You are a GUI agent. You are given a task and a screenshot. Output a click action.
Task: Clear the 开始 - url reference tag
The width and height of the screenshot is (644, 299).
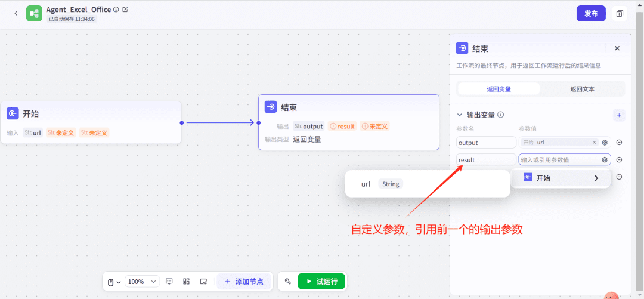coord(594,143)
